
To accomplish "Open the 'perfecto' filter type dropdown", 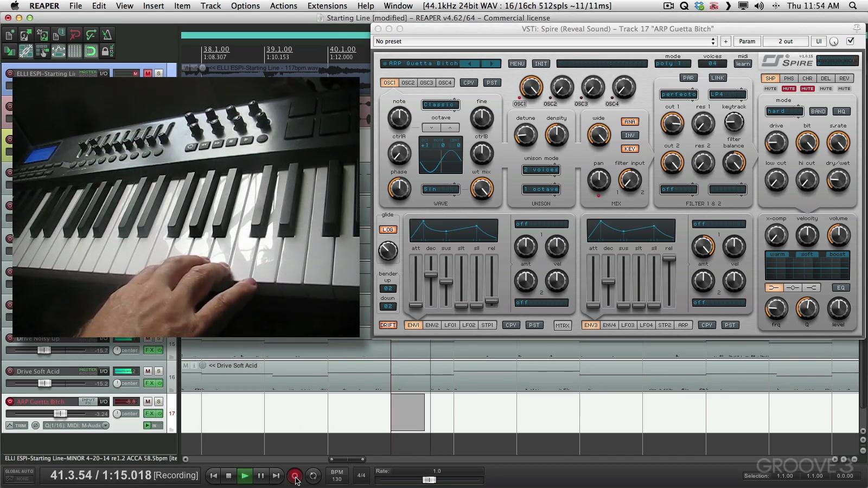I will 679,94.
